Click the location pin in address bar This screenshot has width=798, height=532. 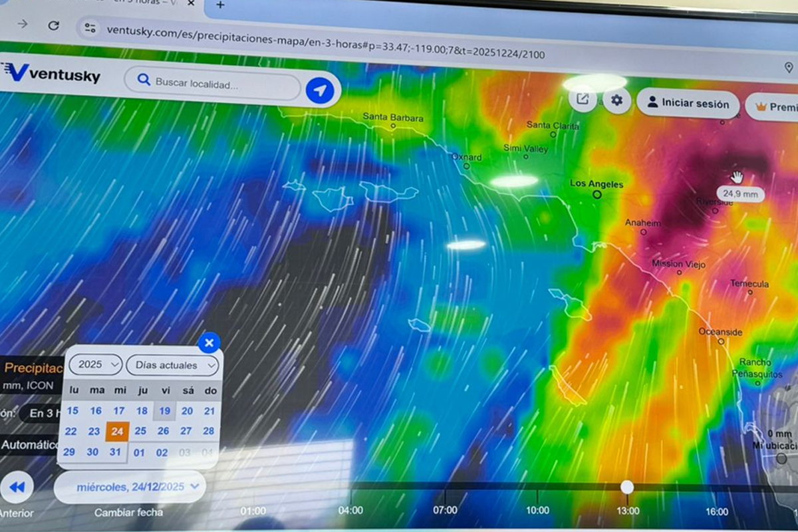click(789, 67)
